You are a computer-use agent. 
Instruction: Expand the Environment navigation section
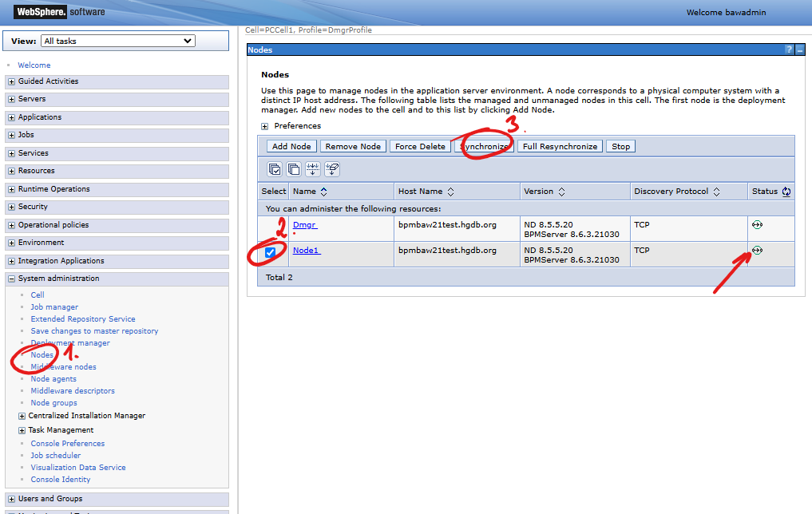coord(11,243)
